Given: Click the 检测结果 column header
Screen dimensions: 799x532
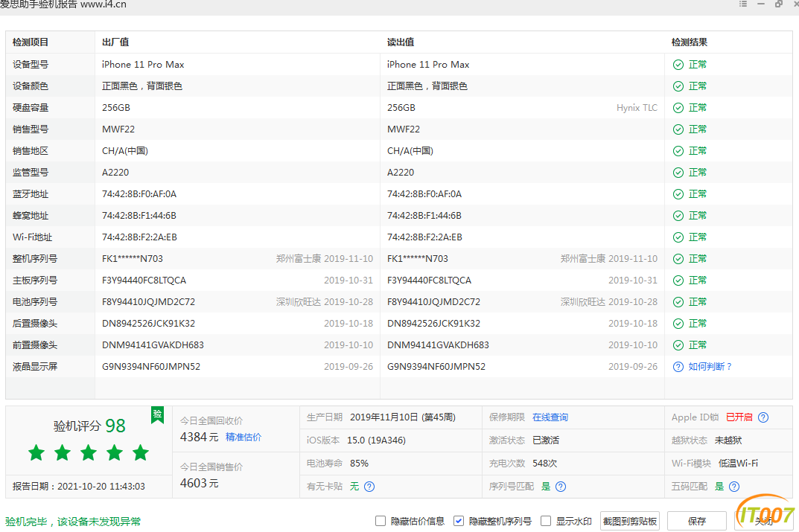Looking at the screenshot, I should (689, 42).
